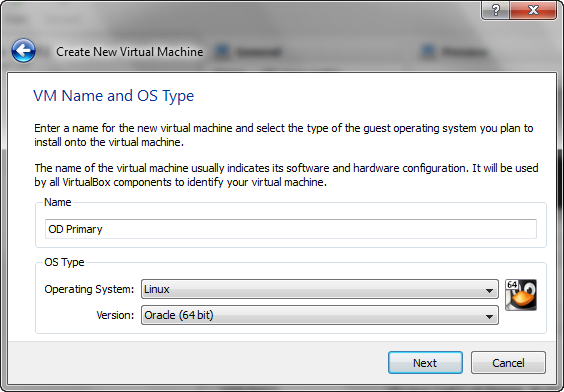Open the Version dropdown showing Oracle (64 bit)

[x=320, y=315]
